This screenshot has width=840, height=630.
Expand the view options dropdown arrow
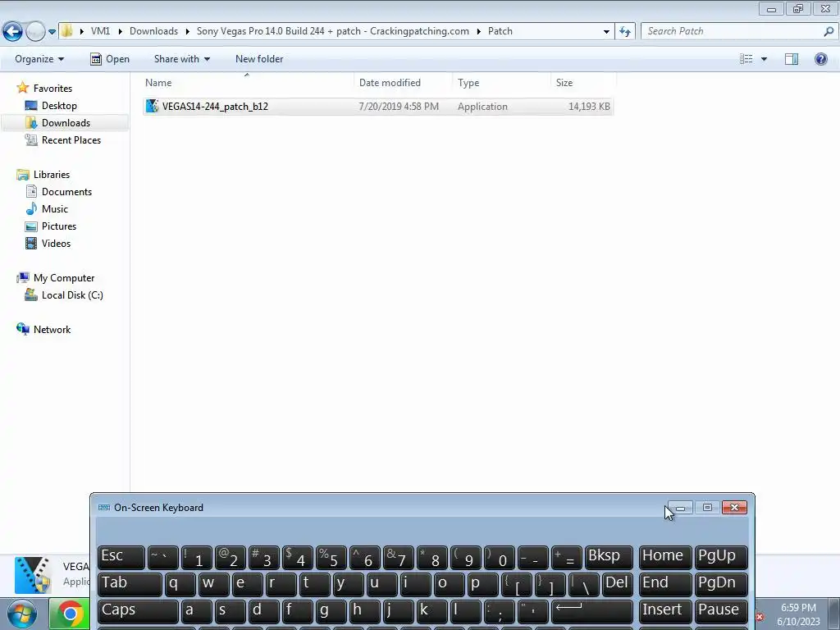[764, 59]
